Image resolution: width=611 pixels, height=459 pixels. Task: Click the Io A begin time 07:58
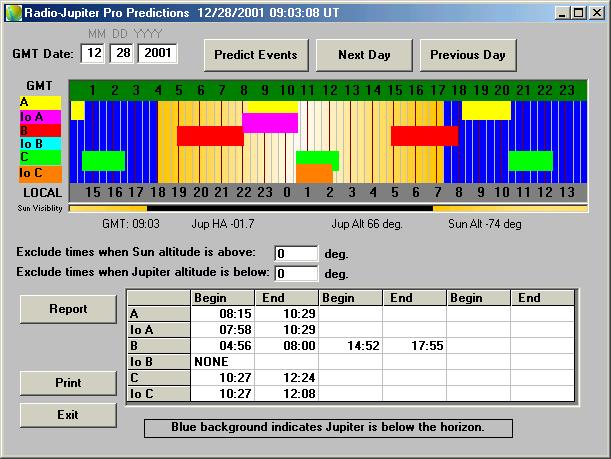tap(223, 330)
